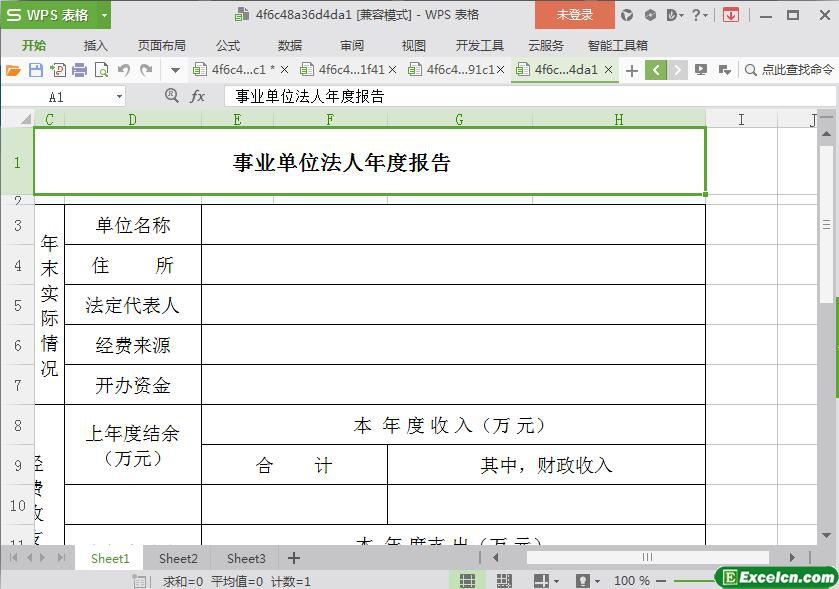Go to previous document tab with green arrow

tap(655, 70)
